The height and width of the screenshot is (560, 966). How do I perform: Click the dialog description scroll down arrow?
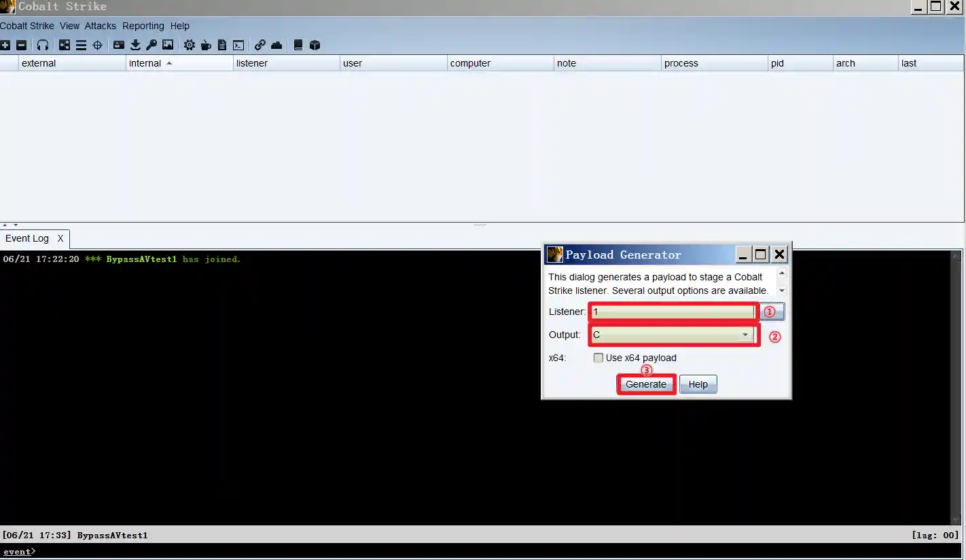coord(782,291)
